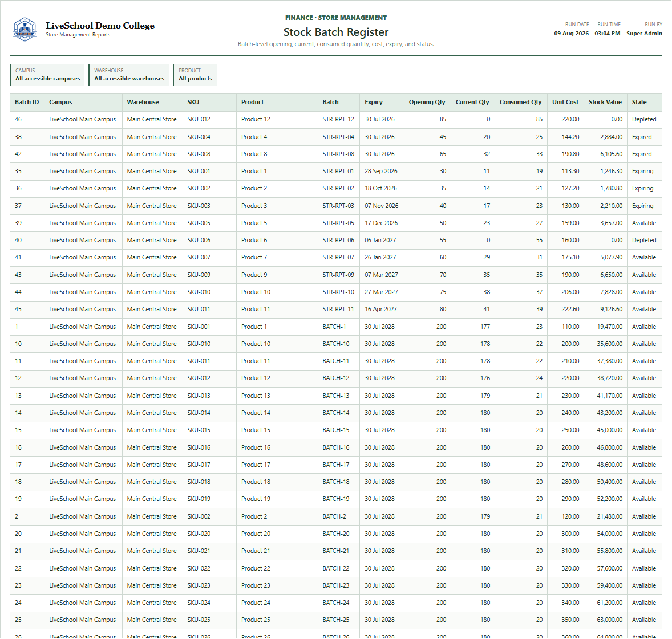
Task: Click stock value 38,720.00
Action: tap(609, 378)
